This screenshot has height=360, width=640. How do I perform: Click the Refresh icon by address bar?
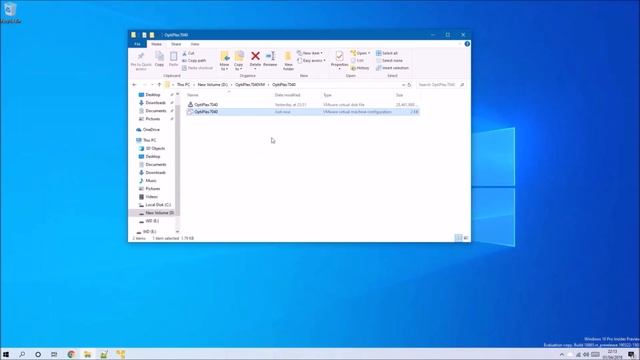click(409, 84)
